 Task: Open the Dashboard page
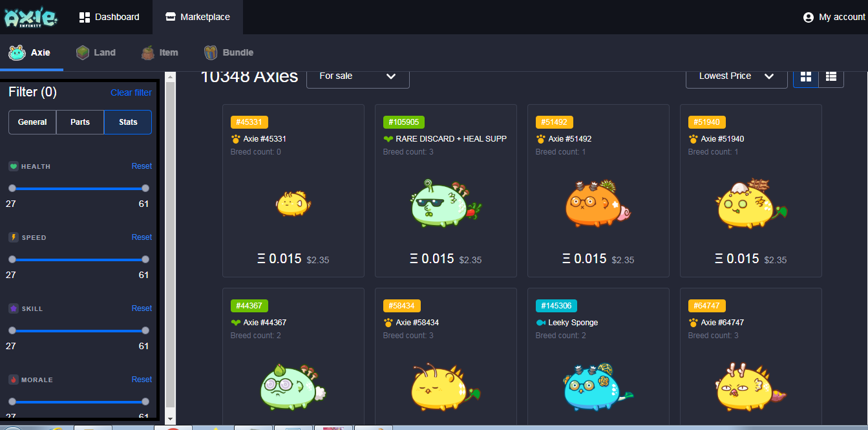109,17
